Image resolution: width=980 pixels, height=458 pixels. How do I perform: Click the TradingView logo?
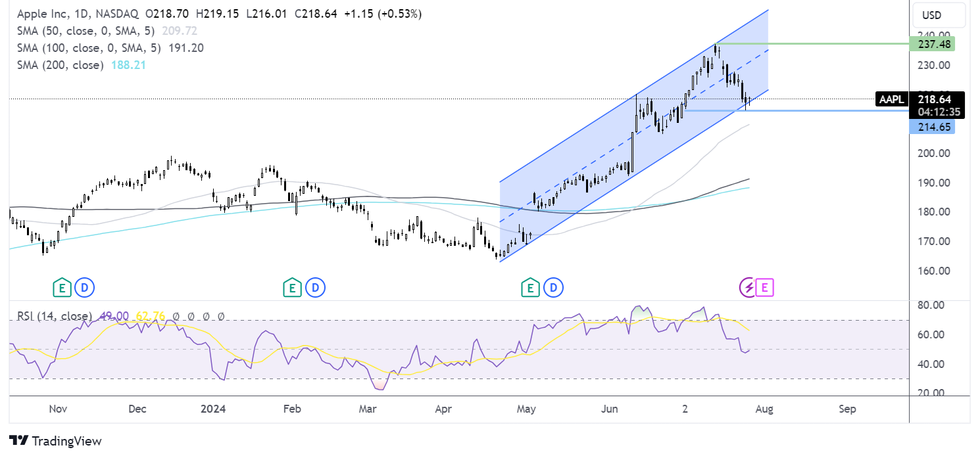[x=55, y=441]
